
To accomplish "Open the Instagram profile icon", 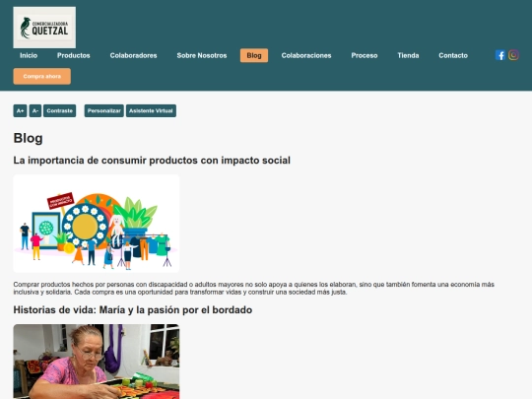I will (x=513, y=55).
